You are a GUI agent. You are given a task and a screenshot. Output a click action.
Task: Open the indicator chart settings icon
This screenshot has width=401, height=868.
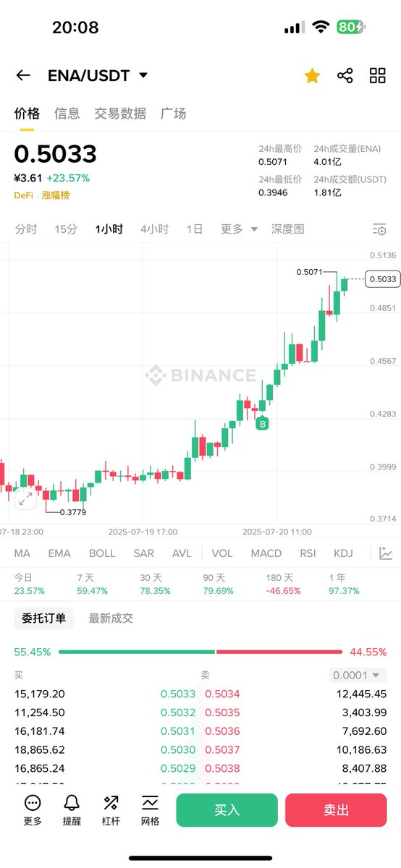pos(387,553)
